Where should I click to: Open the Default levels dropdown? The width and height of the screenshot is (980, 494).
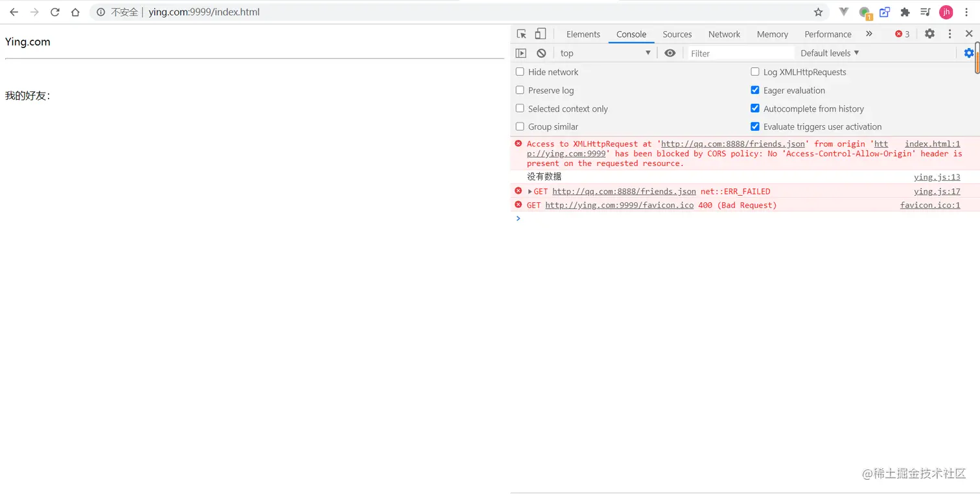tap(830, 53)
